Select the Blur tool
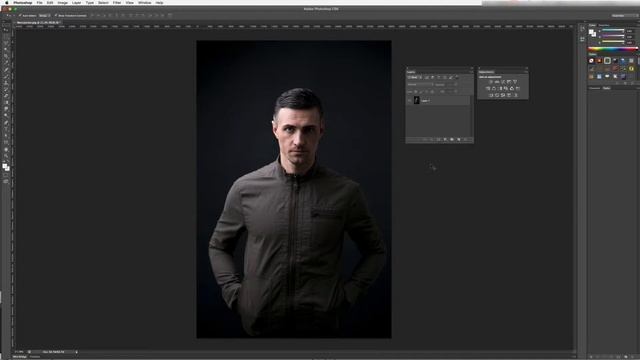Viewport: 640px width, 360px height. click(x=6, y=109)
